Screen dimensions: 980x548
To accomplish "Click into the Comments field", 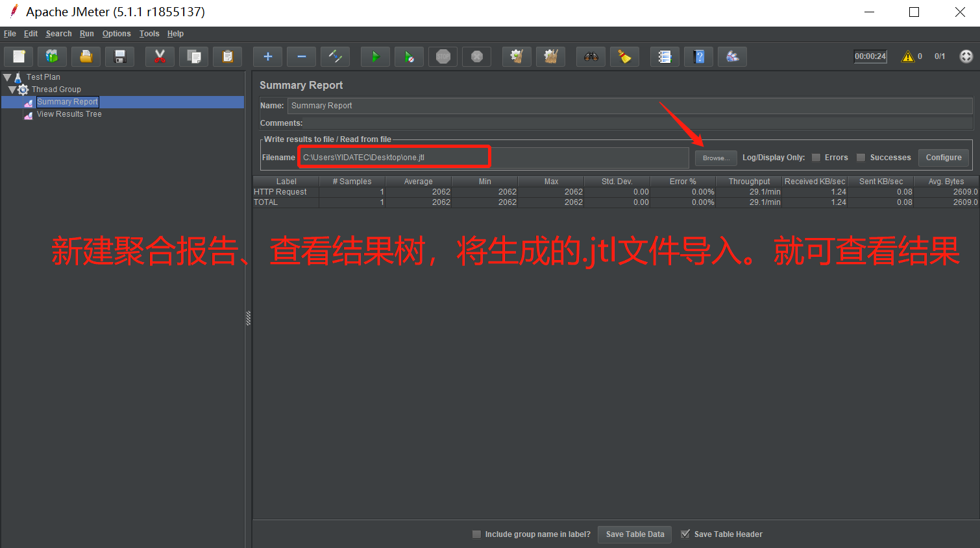I will coord(639,123).
